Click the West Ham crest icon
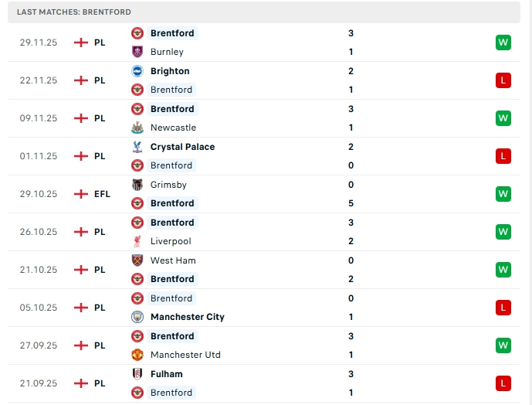This screenshot has width=532, height=405. [x=137, y=260]
